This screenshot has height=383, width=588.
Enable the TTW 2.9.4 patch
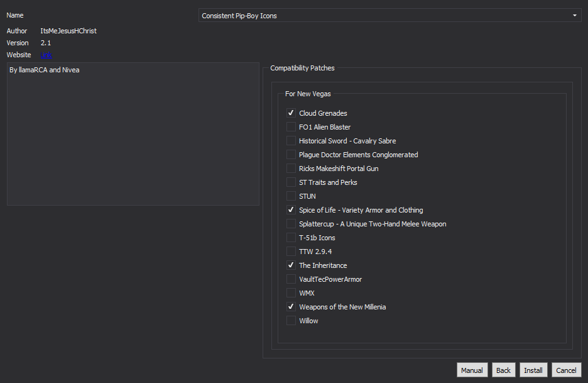pos(291,252)
